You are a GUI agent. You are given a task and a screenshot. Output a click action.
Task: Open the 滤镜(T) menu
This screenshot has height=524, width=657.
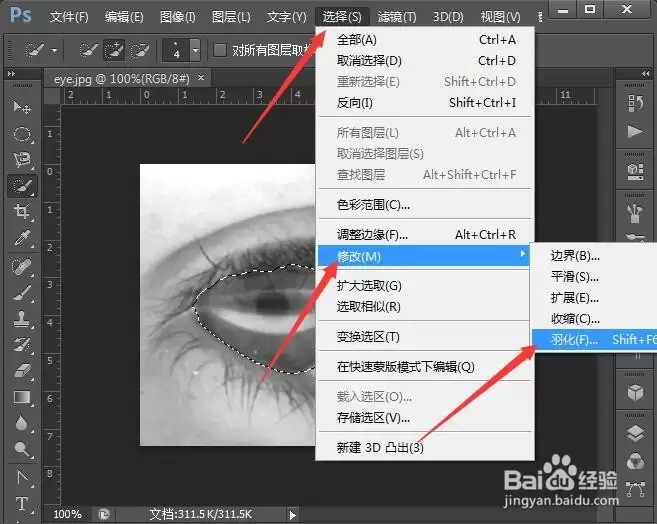tap(397, 17)
